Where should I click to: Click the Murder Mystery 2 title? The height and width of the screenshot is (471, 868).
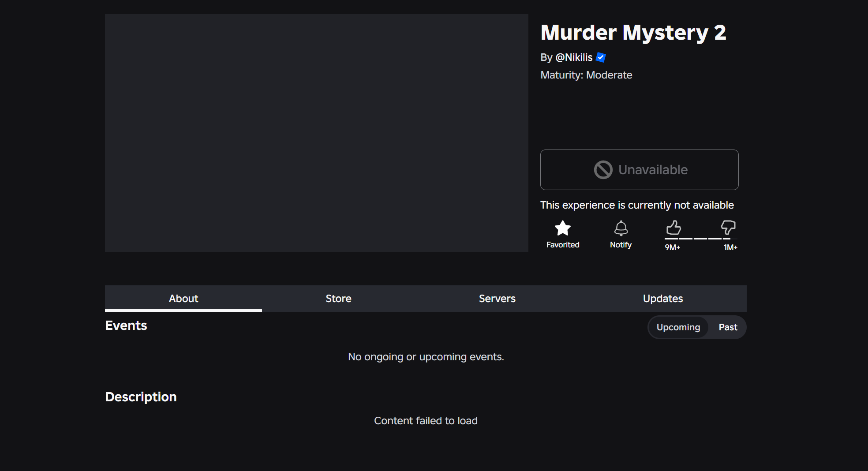tap(633, 33)
